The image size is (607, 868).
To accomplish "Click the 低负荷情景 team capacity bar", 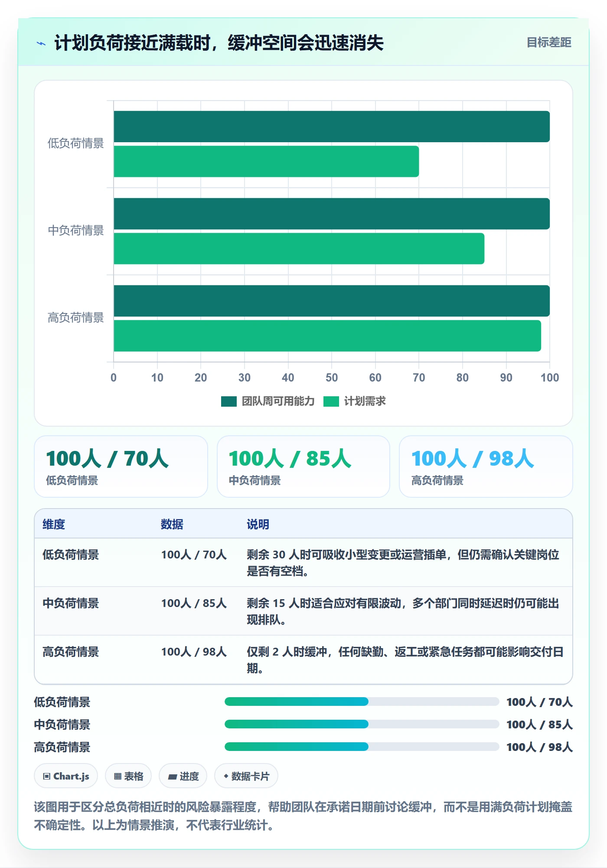I will point(332,127).
